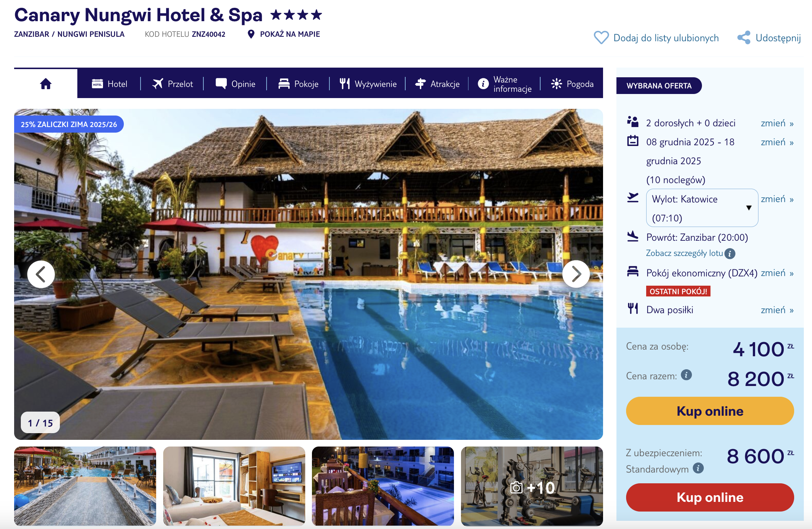Show previous gallery photo with left arrow
The height and width of the screenshot is (529, 812).
click(41, 274)
